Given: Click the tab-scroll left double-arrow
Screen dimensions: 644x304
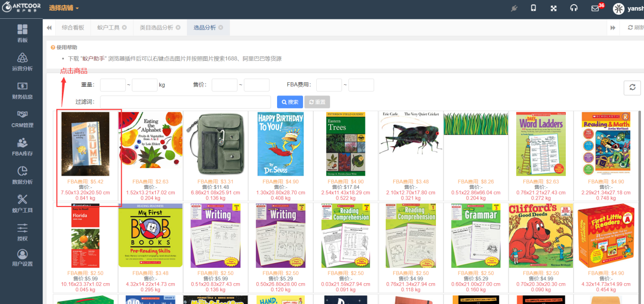Looking at the screenshot, I should coord(49,27).
